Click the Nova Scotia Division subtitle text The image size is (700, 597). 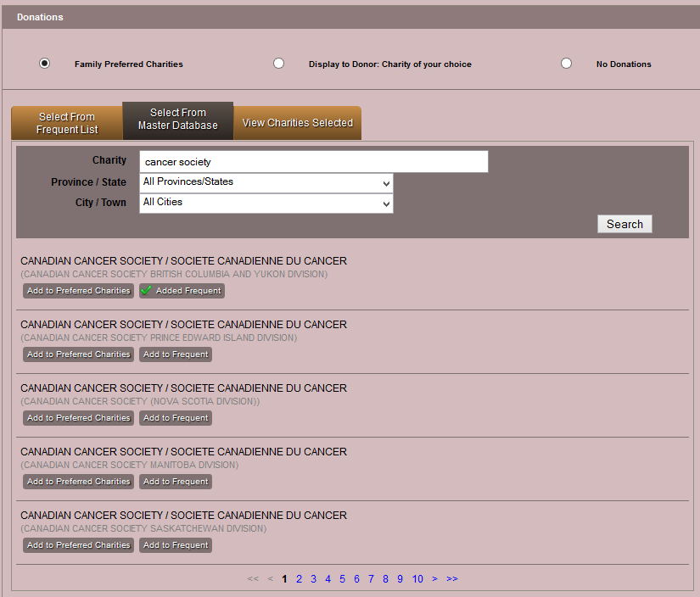tap(140, 402)
